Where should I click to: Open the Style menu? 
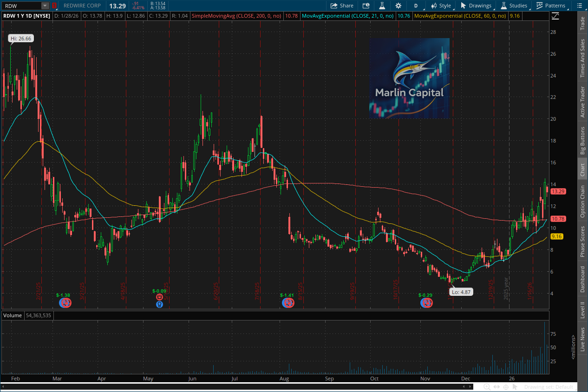(x=441, y=6)
